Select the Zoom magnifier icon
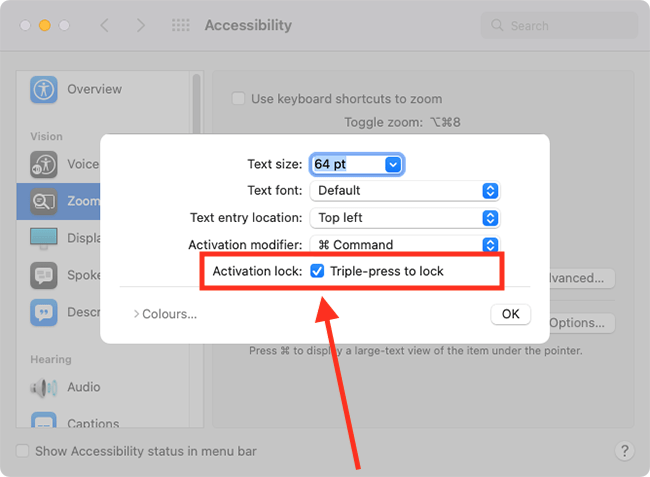This screenshot has width=650, height=477. coord(44,201)
